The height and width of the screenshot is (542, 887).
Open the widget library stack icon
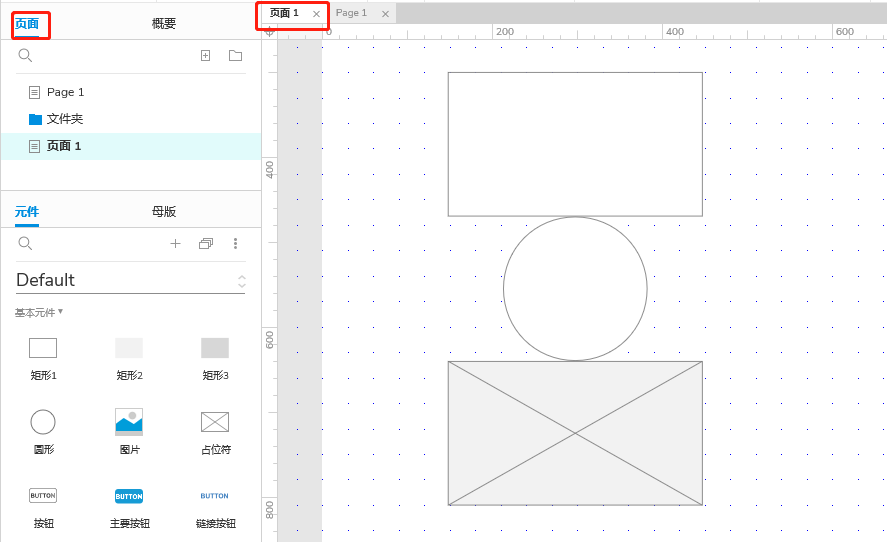coord(206,243)
